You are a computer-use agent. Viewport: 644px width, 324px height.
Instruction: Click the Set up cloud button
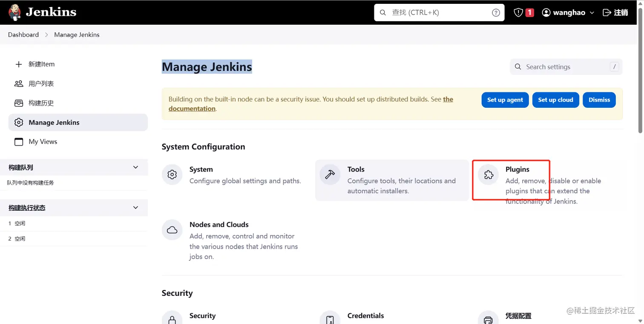(555, 100)
